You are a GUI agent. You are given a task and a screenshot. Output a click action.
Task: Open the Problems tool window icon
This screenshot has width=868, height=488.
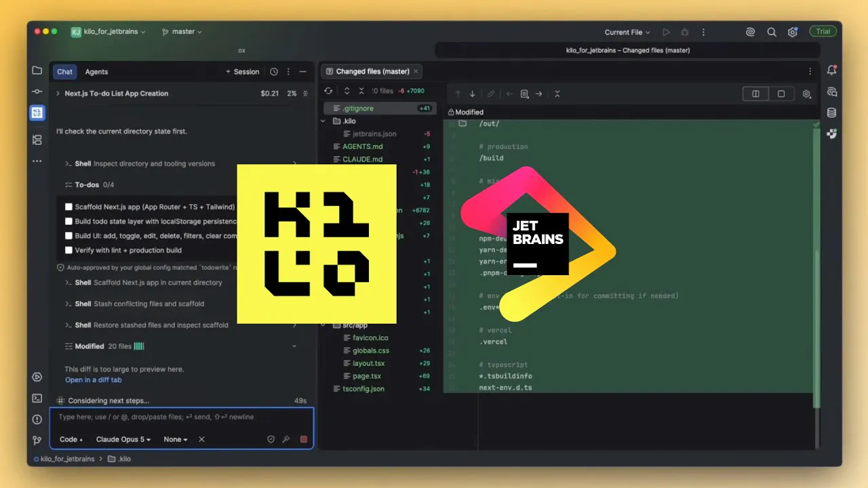coord(37,420)
